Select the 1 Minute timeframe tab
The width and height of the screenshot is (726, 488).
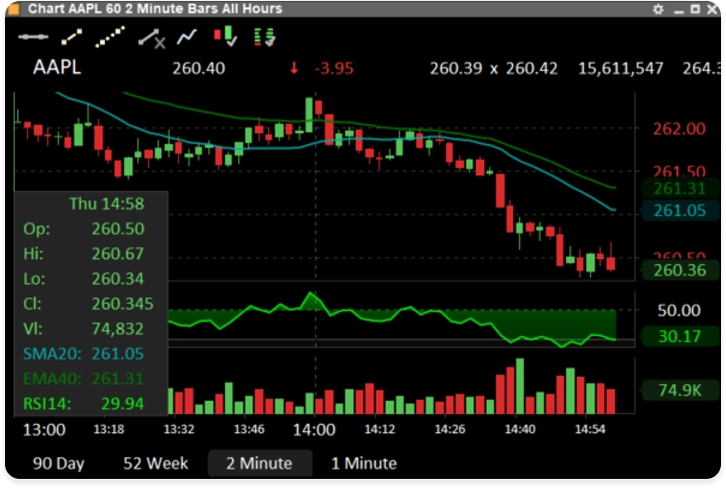[364, 463]
